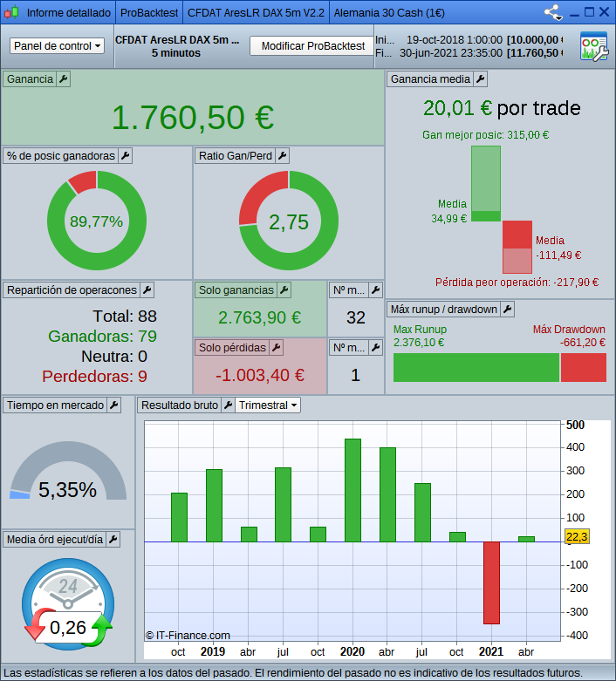Configure the % de posic ganadoras widget
The width and height of the screenshot is (616, 681).
(x=126, y=155)
